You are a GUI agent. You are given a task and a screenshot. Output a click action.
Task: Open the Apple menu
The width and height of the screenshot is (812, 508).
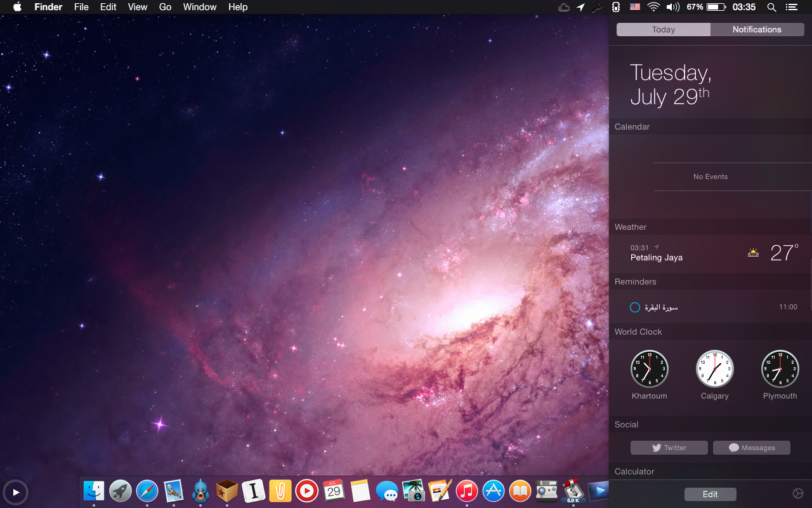pyautogui.click(x=17, y=7)
